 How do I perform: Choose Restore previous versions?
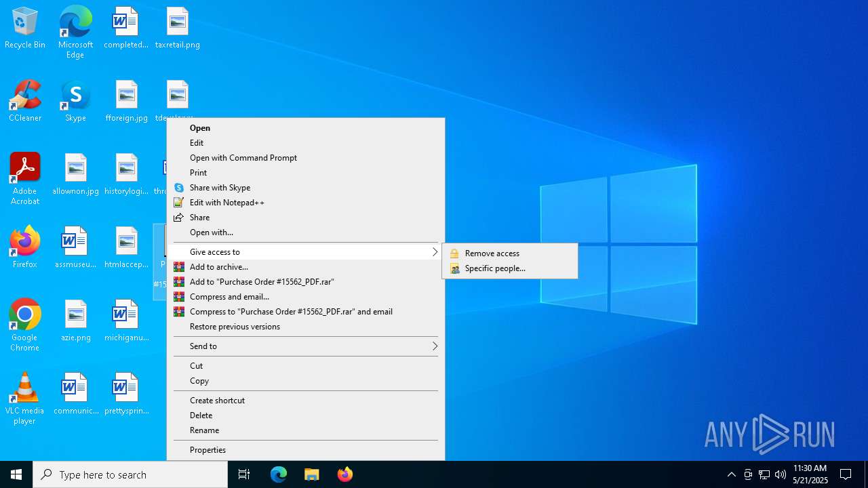pyautogui.click(x=306, y=327)
